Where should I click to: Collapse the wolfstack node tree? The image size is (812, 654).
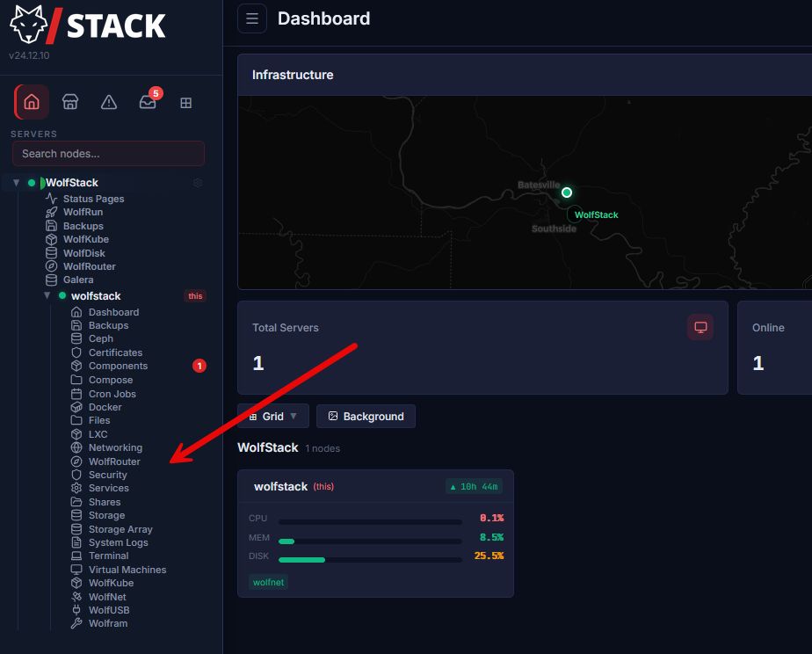click(x=47, y=295)
